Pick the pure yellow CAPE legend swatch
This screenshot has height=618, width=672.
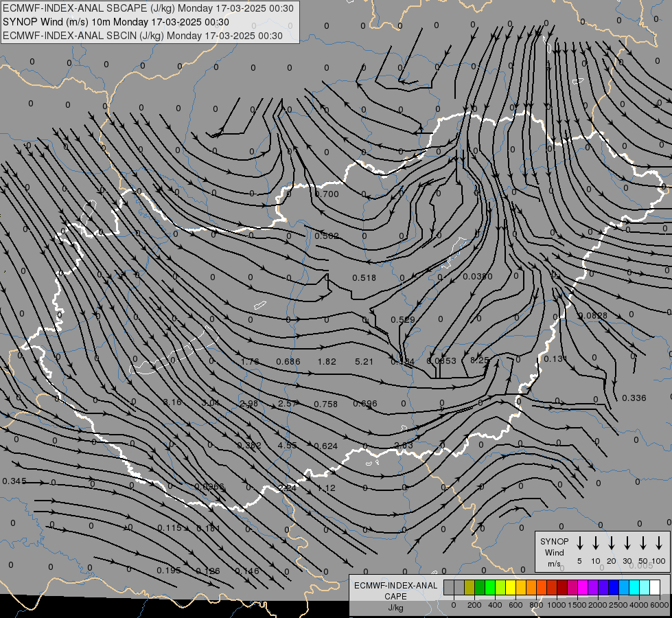[511, 588]
